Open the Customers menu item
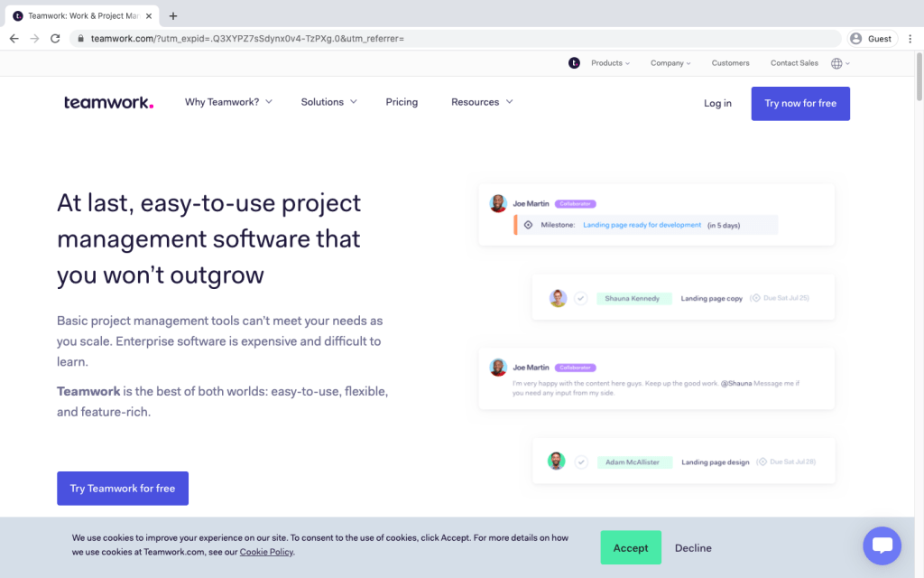Screen dimensions: 924x578 point(730,63)
